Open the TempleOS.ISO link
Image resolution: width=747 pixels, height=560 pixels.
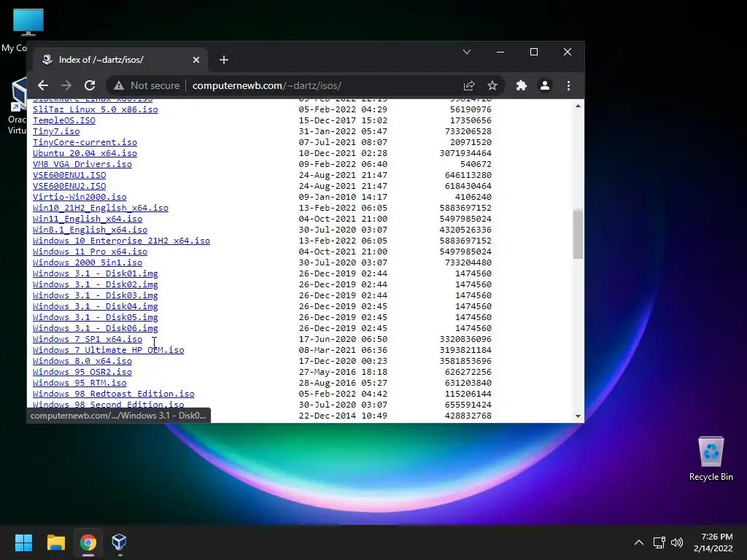[x=64, y=120]
